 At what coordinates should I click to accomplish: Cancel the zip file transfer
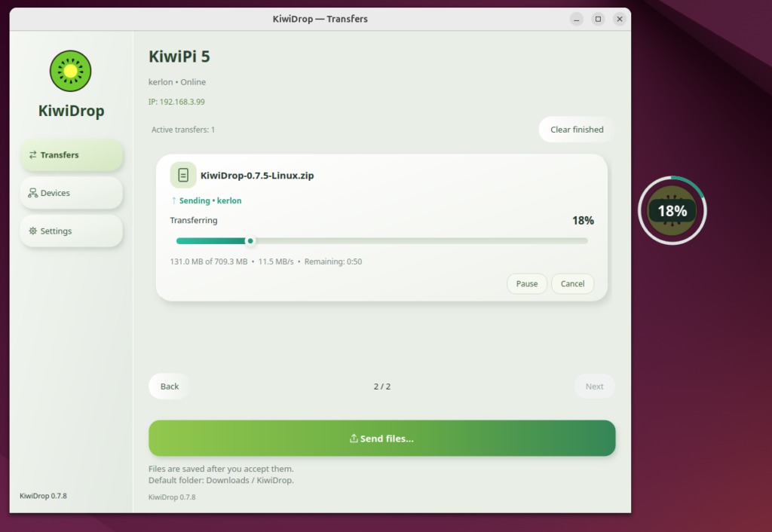[573, 283]
